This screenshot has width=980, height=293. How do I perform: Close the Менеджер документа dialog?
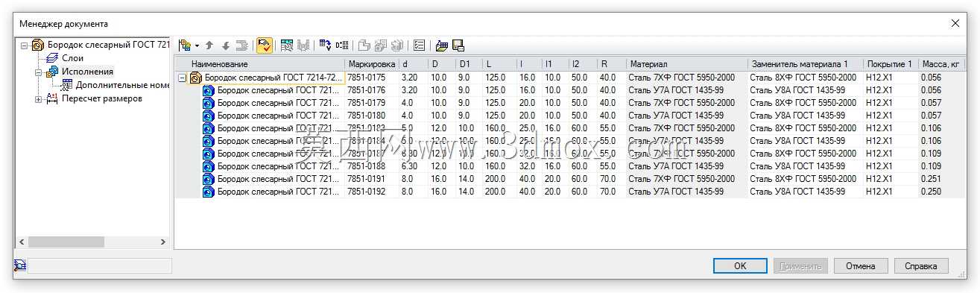coord(955,23)
